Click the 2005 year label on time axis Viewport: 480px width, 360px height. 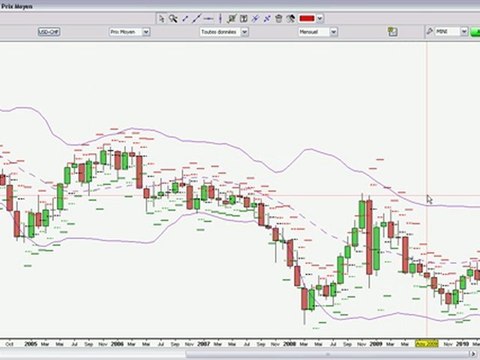(31, 344)
